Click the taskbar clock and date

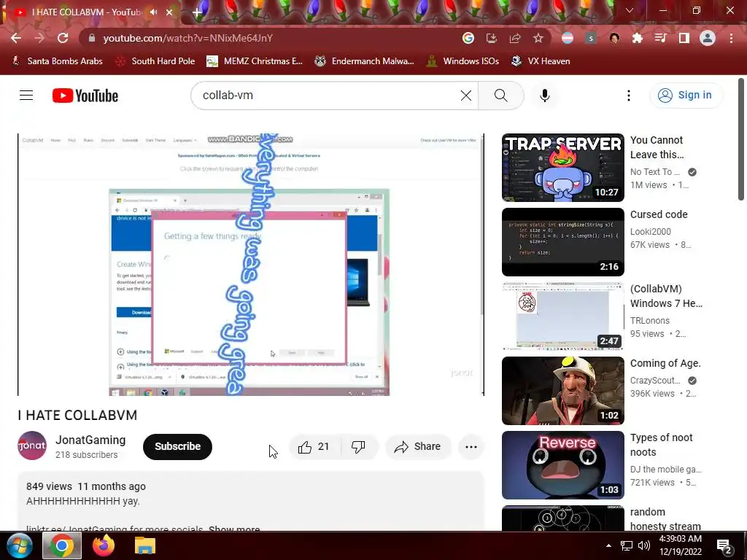681,545
